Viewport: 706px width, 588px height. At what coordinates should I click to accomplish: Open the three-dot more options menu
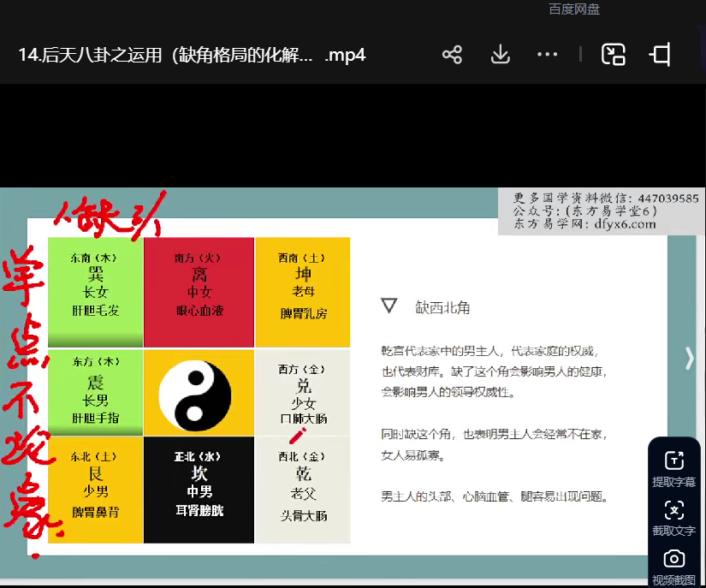pyautogui.click(x=548, y=56)
